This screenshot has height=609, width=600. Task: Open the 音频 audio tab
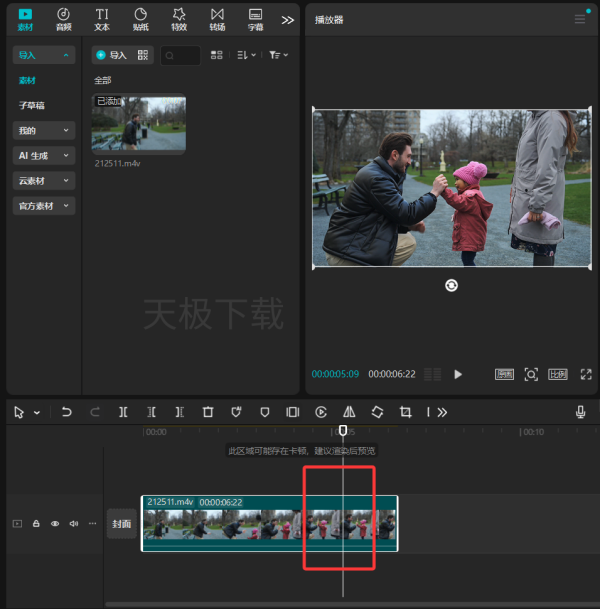tap(64, 20)
